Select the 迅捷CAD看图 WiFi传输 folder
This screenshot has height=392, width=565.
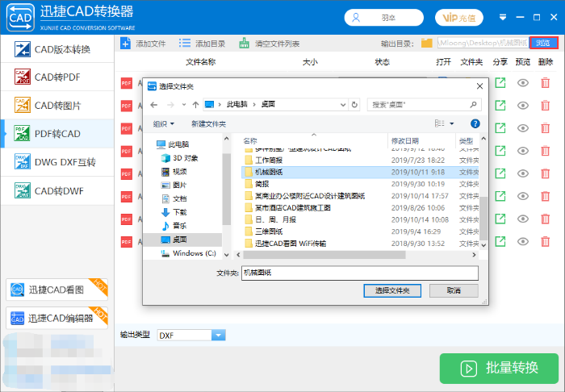(x=285, y=244)
